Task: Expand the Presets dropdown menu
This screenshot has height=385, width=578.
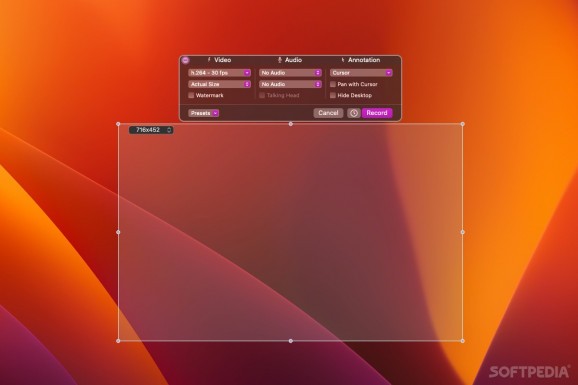Action: (x=203, y=113)
